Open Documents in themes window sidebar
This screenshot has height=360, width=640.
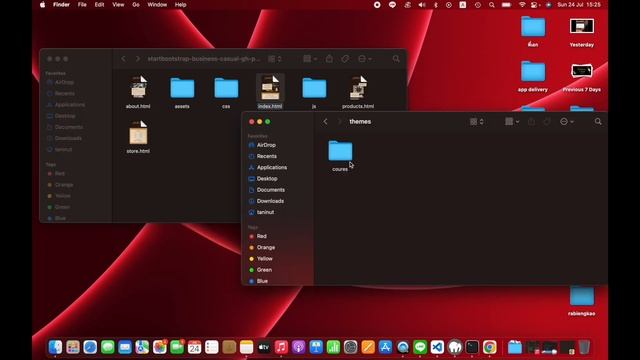click(271, 190)
